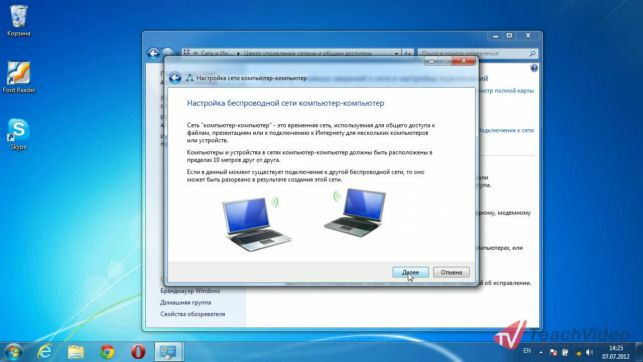Click the search magnifier icon
The image size is (643, 362).
point(532,53)
